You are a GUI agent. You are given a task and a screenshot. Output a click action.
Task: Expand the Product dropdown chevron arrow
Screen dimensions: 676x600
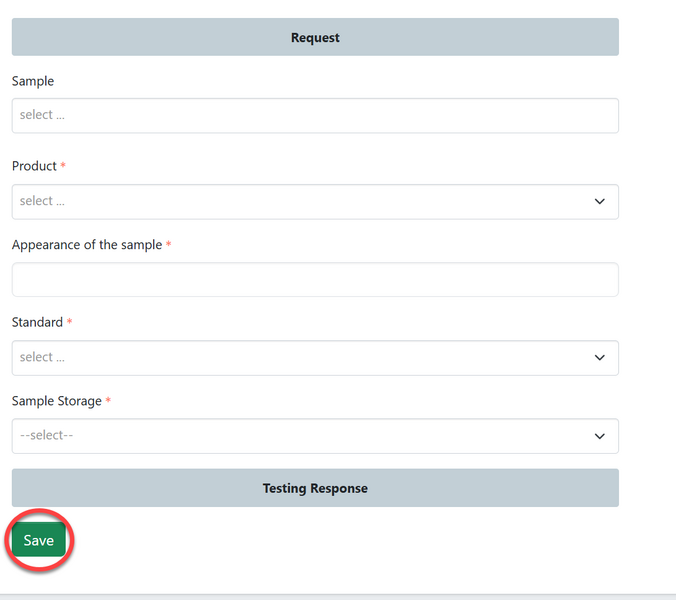click(x=600, y=201)
